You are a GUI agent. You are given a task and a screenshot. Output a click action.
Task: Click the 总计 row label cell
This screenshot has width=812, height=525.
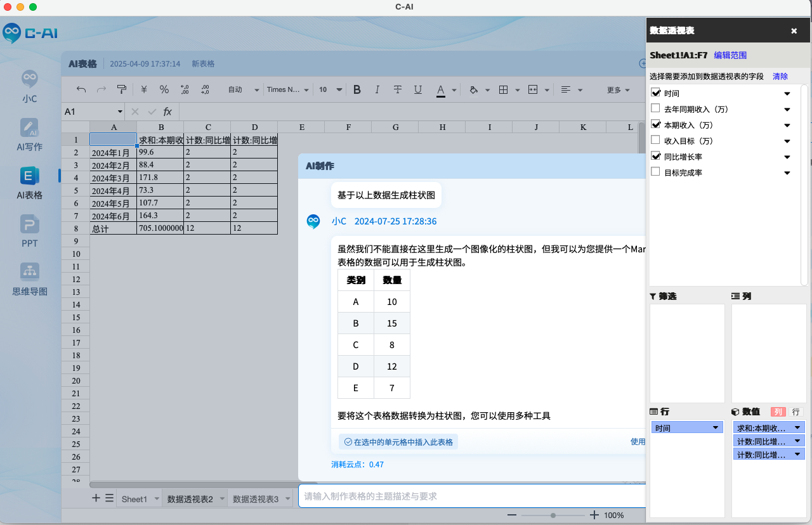point(113,228)
